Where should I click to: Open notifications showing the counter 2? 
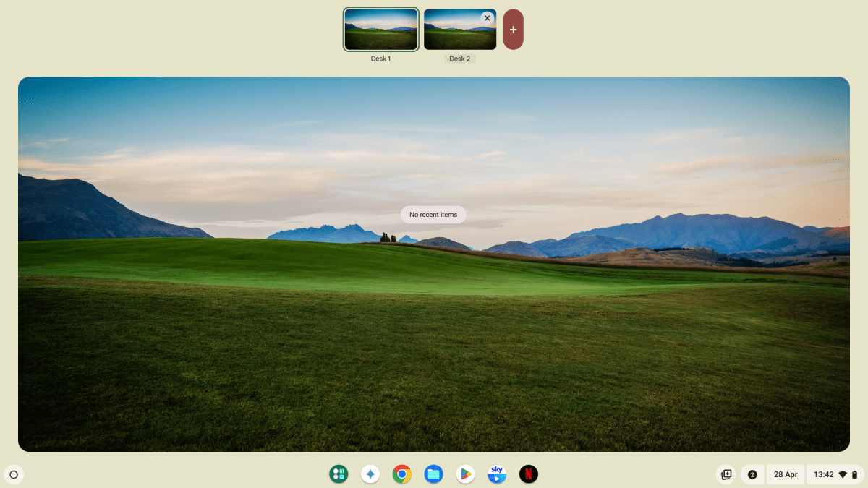752,474
